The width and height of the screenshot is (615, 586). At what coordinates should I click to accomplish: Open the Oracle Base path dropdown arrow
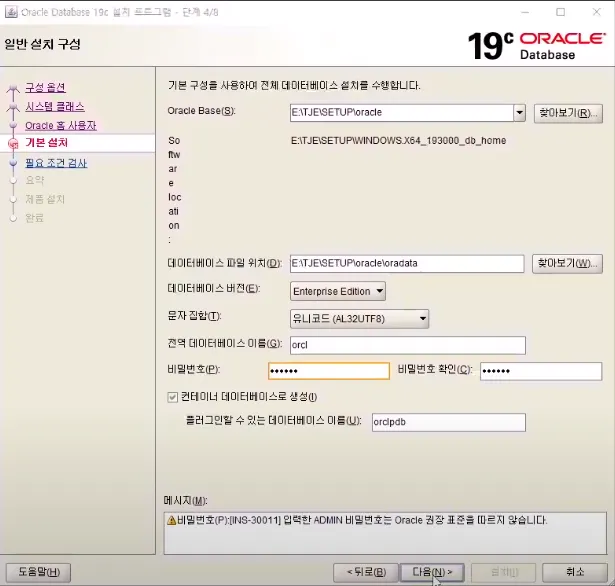tap(519, 113)
